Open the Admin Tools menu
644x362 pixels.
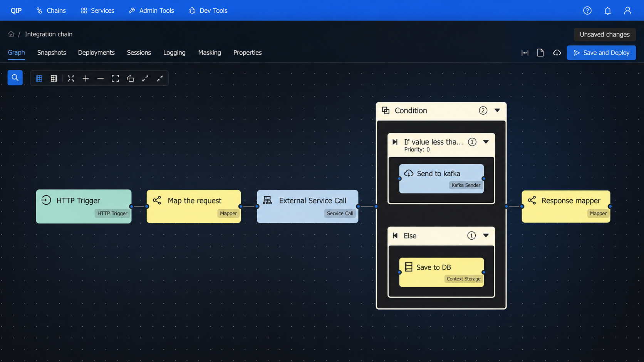[151, 10]
